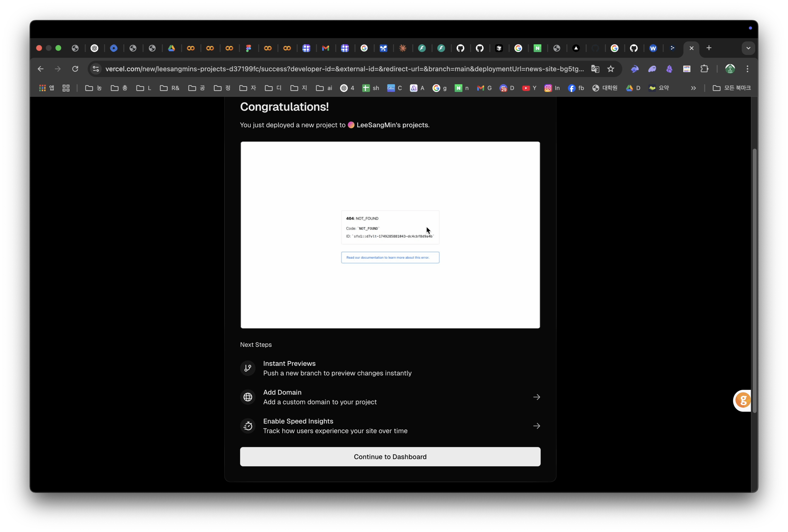Expand the tab search dropdown
The height and width of the screenshot is (532, 788).
pyautogui.click(x=748, y=48)
